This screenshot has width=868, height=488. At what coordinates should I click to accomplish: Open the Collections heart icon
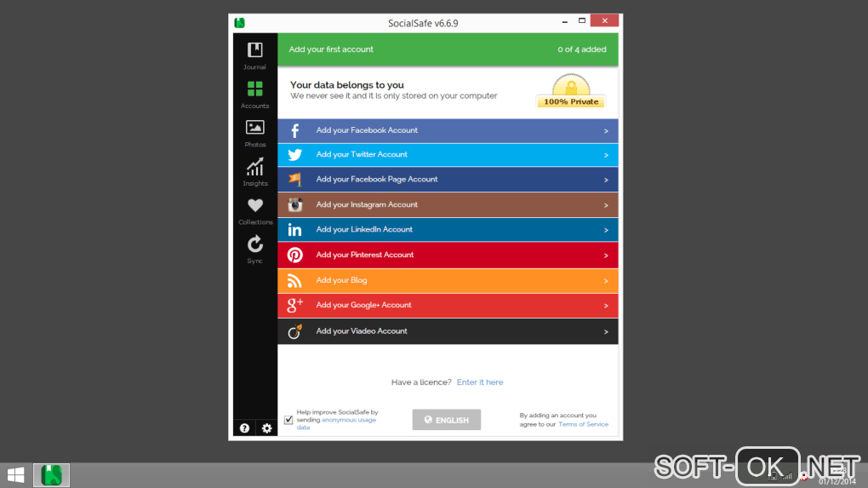[x=255, y=205]
